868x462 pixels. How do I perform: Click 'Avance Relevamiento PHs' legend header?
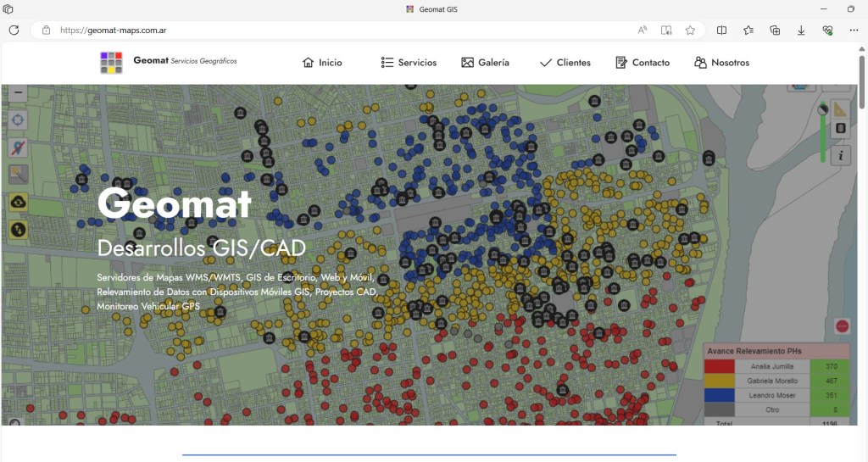pyautogui.click(x=754, y=351)
